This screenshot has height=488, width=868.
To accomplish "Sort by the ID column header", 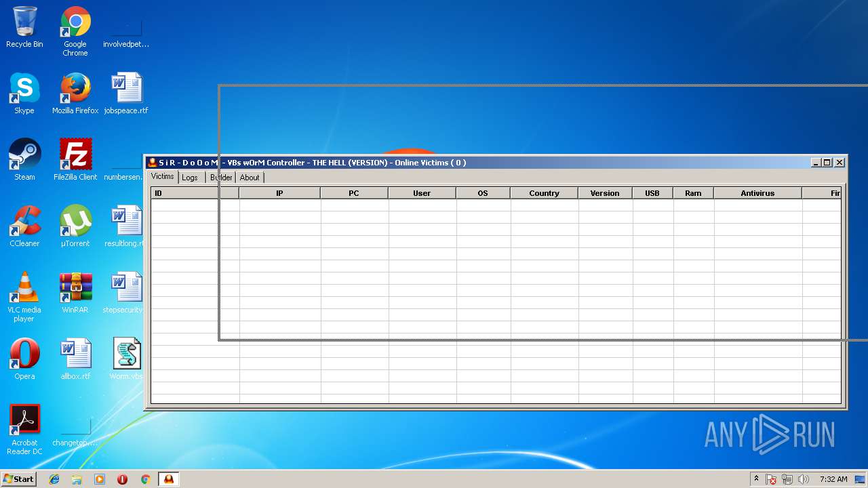I will 195,193.
